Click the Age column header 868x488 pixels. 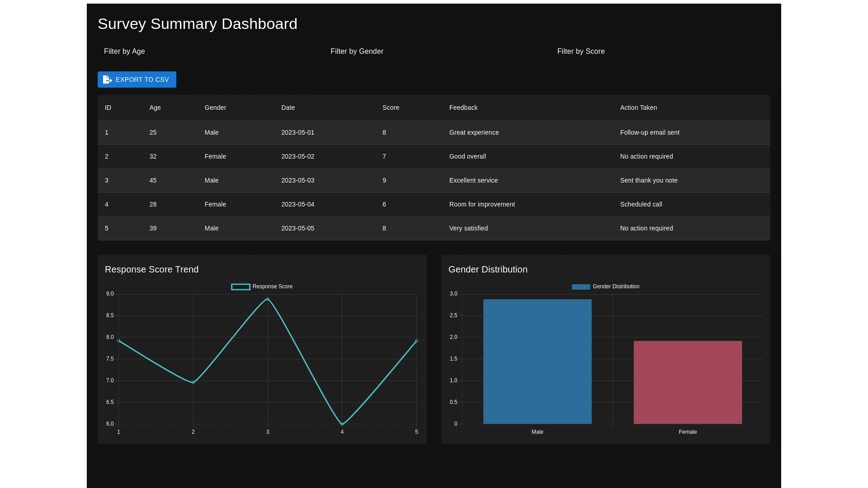click(x=155, y=108)
